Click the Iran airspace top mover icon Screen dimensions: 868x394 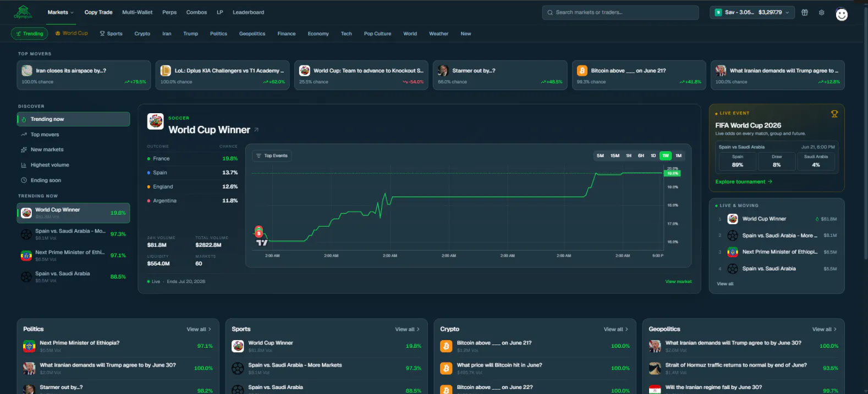[x=27, y=71]
